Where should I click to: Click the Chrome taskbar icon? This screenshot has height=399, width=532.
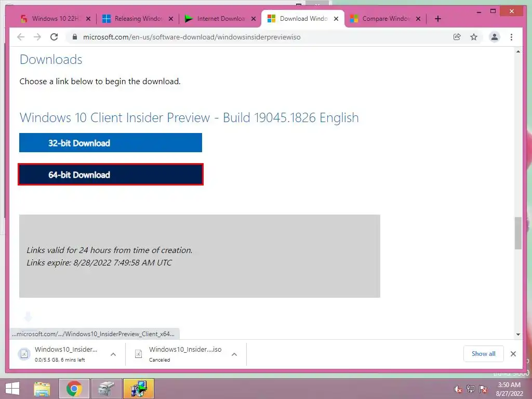[74, 389]
